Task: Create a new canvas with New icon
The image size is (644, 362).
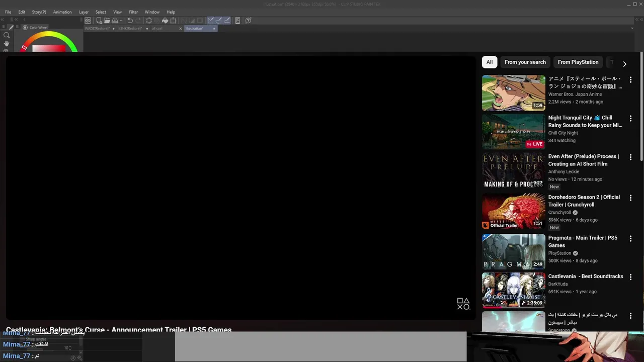Action: click(x=99, y=21)
